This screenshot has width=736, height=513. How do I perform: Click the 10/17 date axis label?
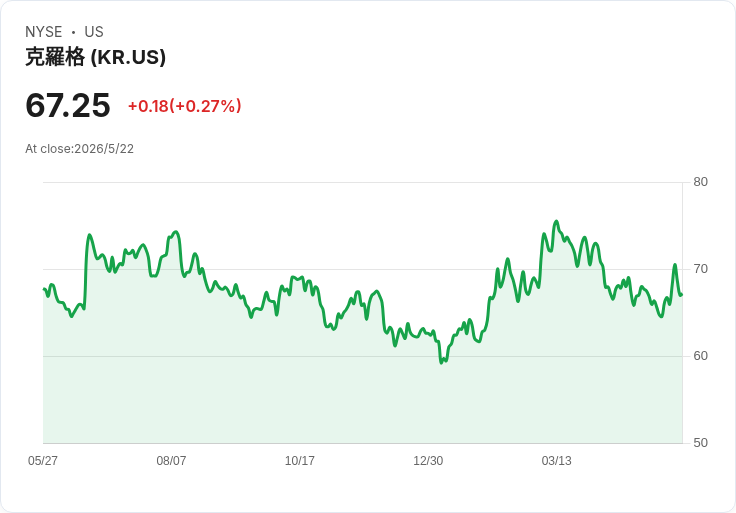coord(299,461)
